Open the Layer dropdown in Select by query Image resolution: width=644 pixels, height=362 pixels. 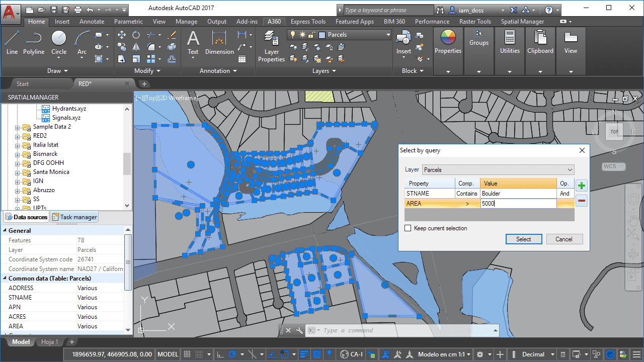tap(498, 170)
